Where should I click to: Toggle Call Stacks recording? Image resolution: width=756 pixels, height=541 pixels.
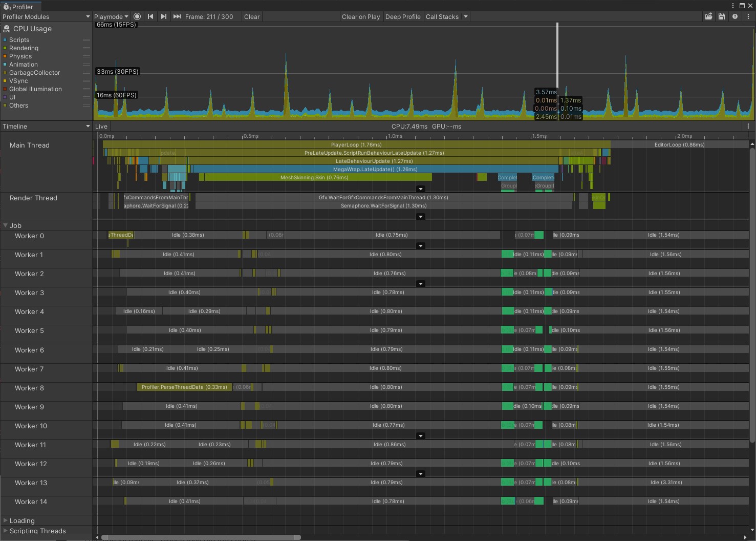pyautogui.click(x=442, y=16)
